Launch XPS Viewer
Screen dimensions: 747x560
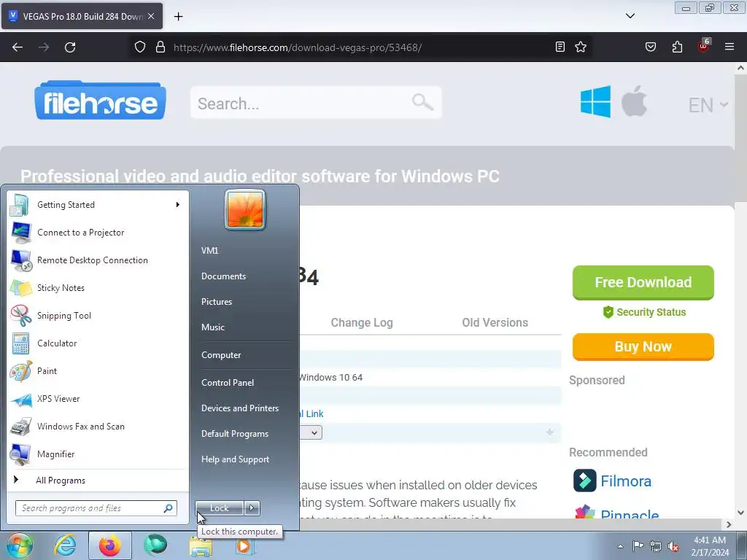coord(97,399)
